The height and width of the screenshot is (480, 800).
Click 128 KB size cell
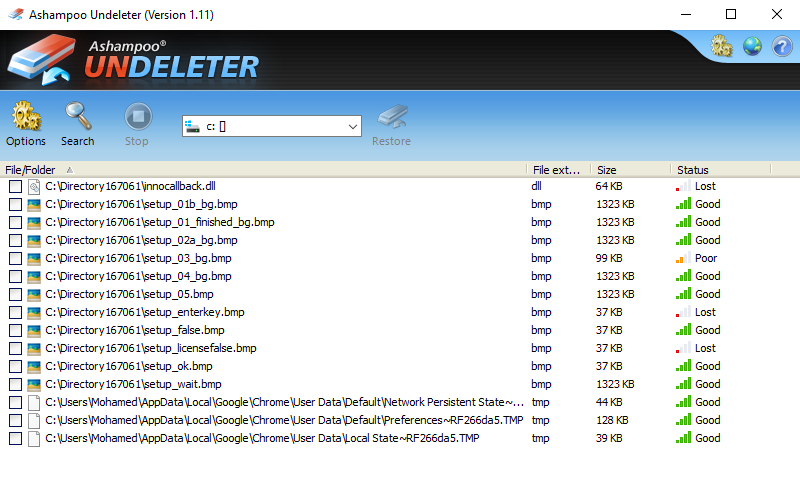pos(612,420)
